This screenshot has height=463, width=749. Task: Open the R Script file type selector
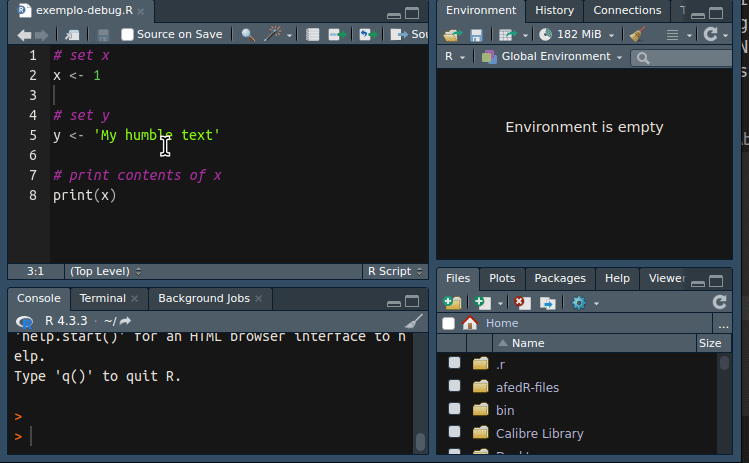pyautogui.click(x=394, y=271)
